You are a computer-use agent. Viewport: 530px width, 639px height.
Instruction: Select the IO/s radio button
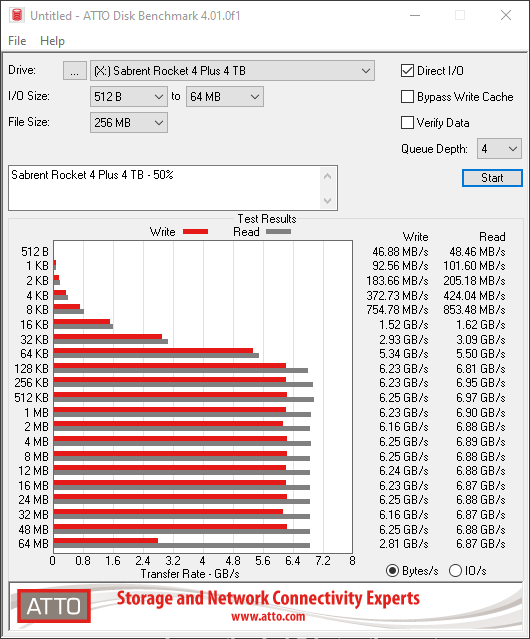[455, 571]
